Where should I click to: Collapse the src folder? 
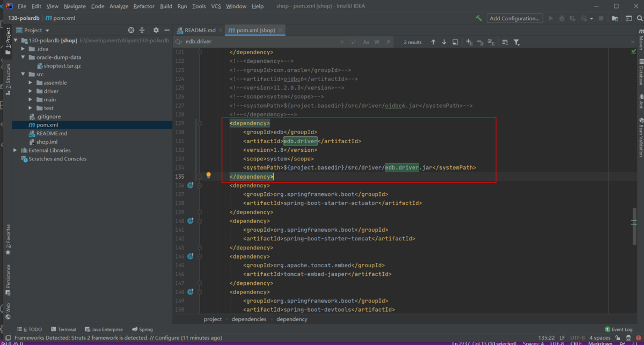23,74
